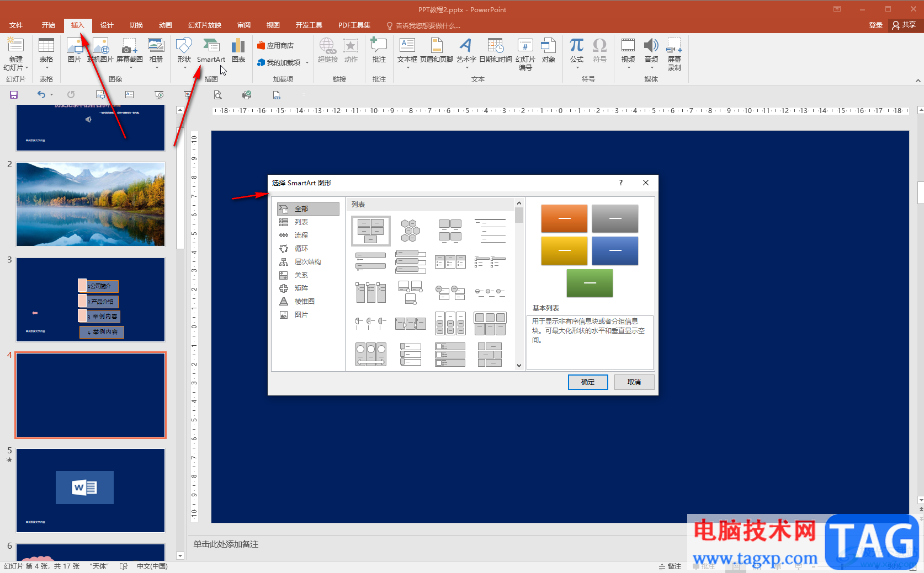Select 关系 (Relationship) SmartArt category
924x573 pixels.
(x=308, y=275)
